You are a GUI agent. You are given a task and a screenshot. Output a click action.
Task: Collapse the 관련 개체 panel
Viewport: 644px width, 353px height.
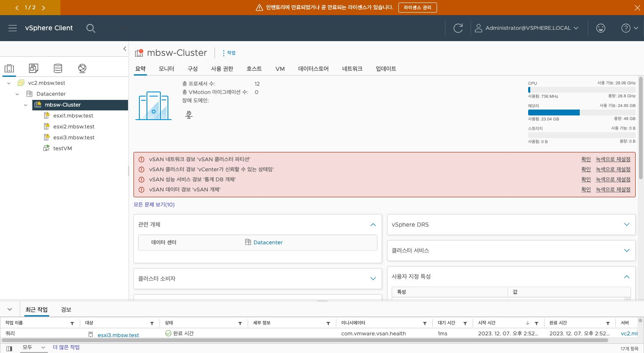click(373, 225)
